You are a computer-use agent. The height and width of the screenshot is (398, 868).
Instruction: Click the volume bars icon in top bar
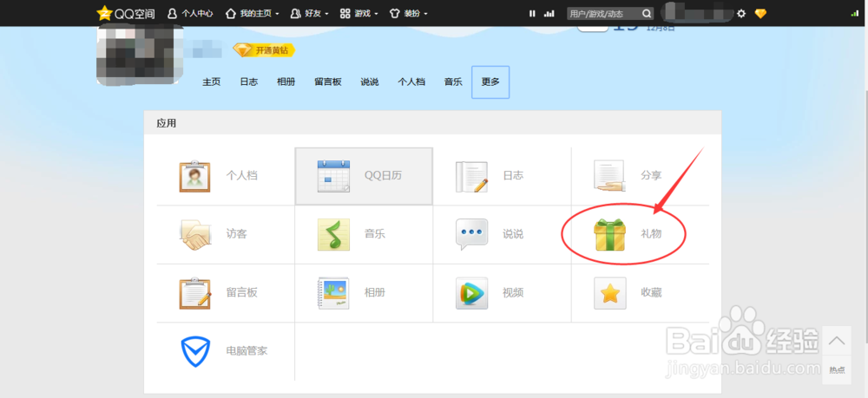(549, 13)
